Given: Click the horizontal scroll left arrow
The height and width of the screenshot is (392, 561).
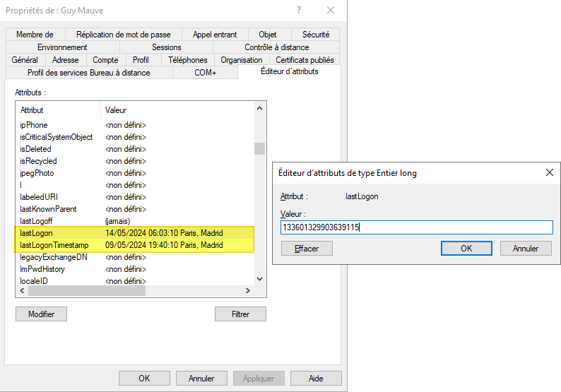Looking at the screenshot, I should 22,290.
